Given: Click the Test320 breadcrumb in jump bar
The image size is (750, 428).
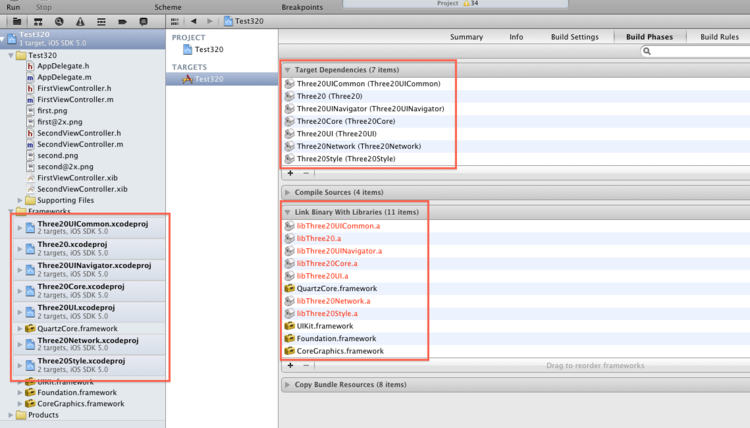Looking at the screenshot, I should click(x=244, y=21).
